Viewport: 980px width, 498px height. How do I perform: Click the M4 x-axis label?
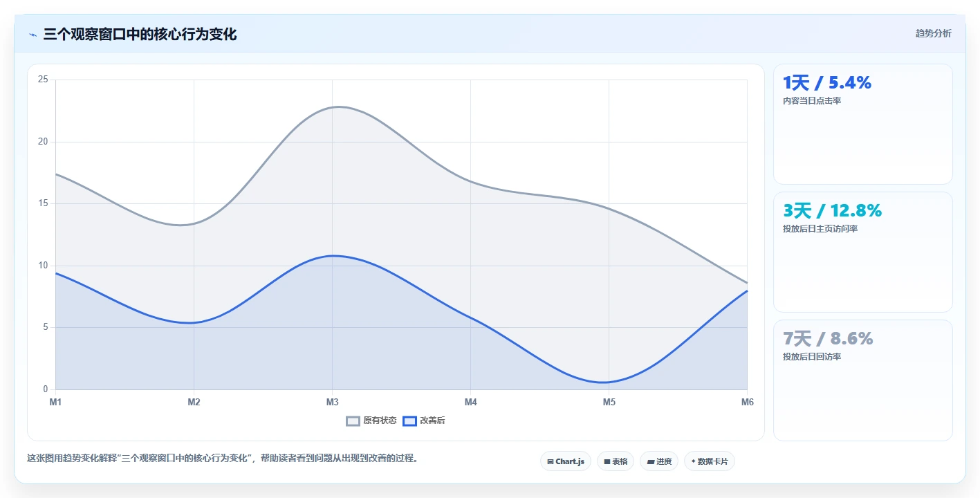[x=471, y=402]
